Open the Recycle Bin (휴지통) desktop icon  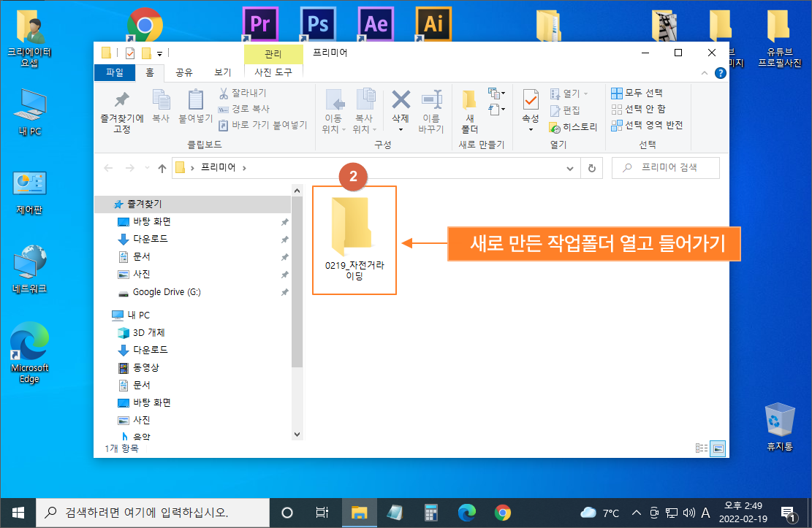tap(779, 426)
